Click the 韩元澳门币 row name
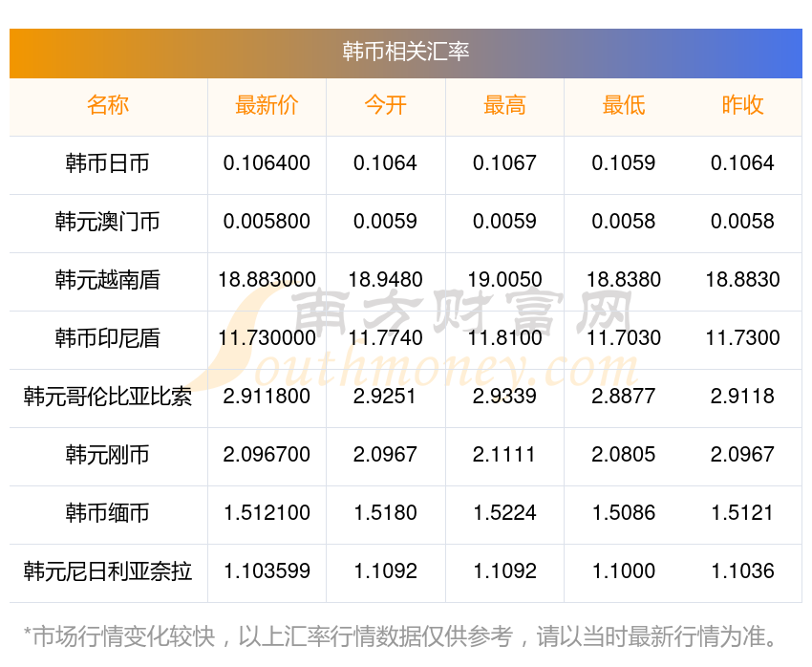812x667 pixels. tap(108, 222)
